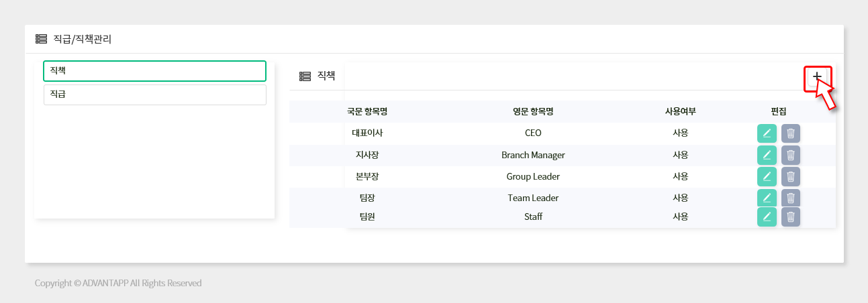
Task: Click the plus icon to add position
Action: 817,76
